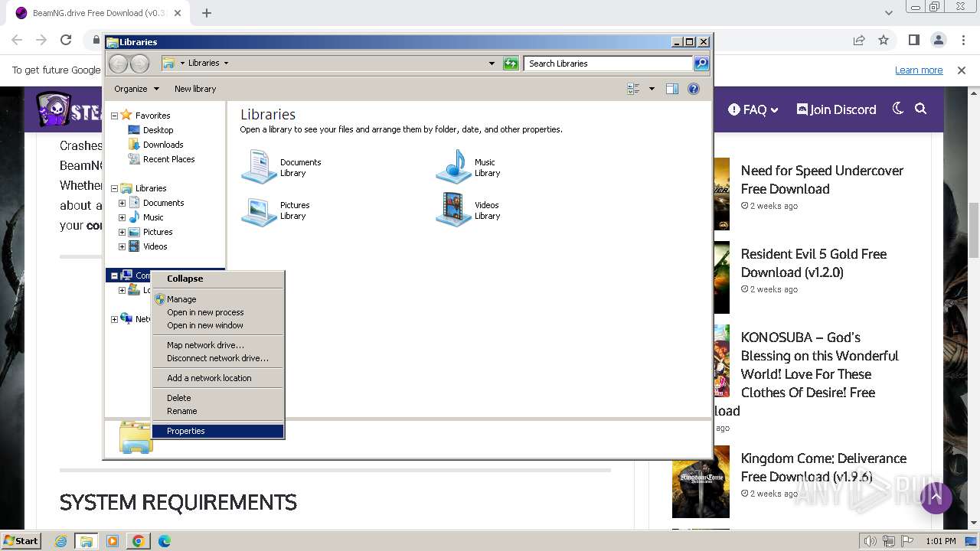
Task: Launch Internet Explorer from taskbar
Action: pyautogui.click(x=60, y=541)
